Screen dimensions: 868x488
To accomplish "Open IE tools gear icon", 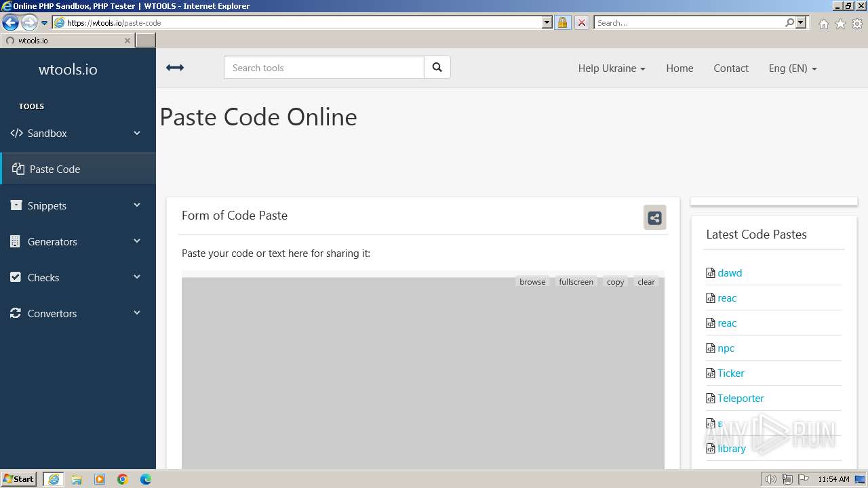I will pos(857,24).
